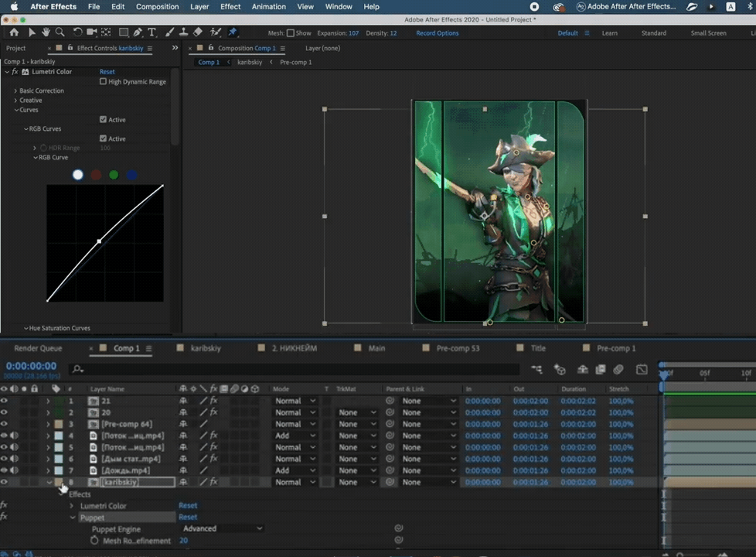Mute audio of layer 4 Поток
The width and height of the screenshot is (756, 557).
click(x=14, y=436)
